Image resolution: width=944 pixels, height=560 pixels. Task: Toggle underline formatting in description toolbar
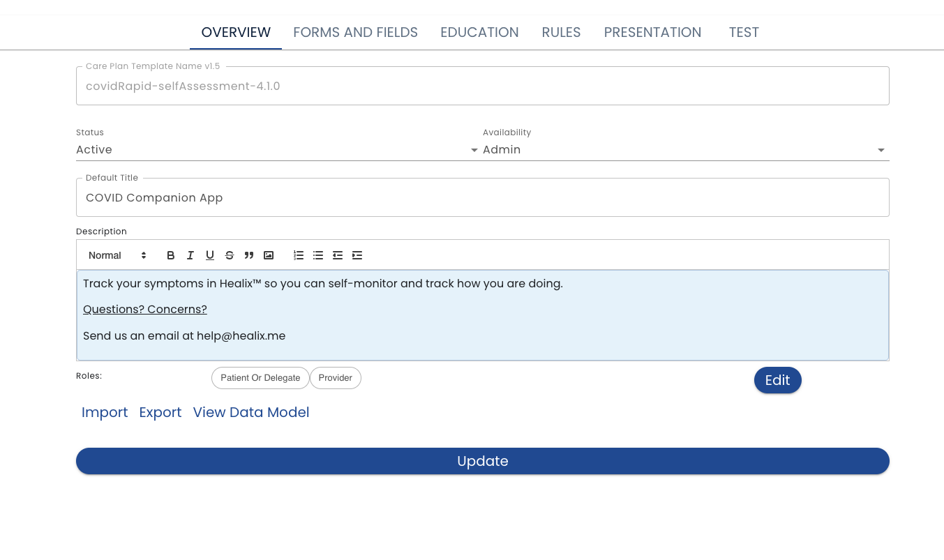click(x=210, y=255)
